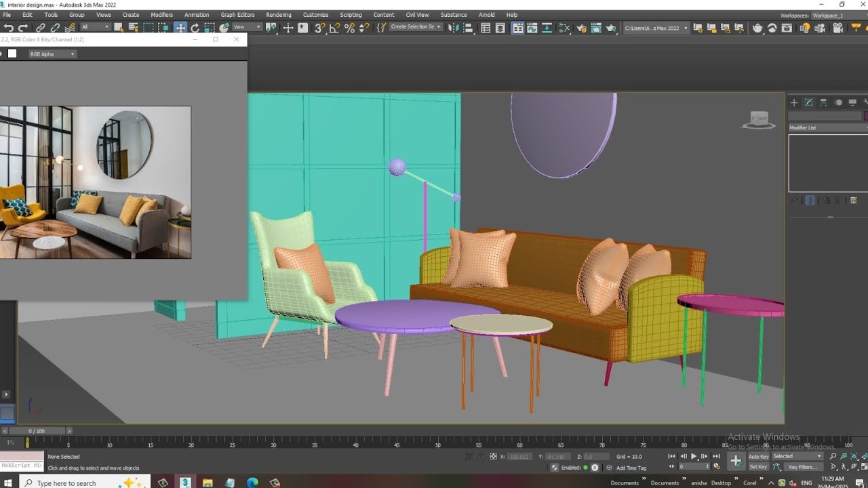
Task: Expand the Create Selection Set dropdown
Action: pyautogui.click(x=416, y=27)
